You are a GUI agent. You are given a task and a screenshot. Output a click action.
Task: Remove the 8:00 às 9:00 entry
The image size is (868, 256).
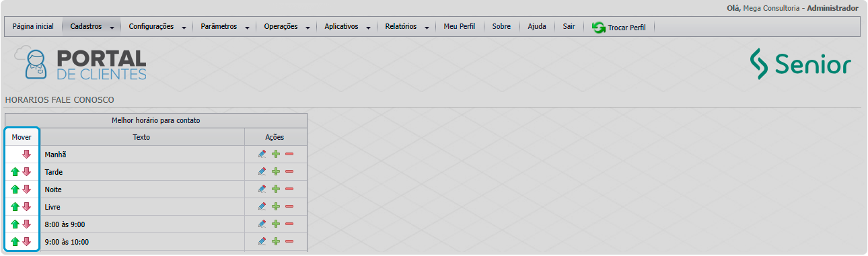(x=289, y=224)
